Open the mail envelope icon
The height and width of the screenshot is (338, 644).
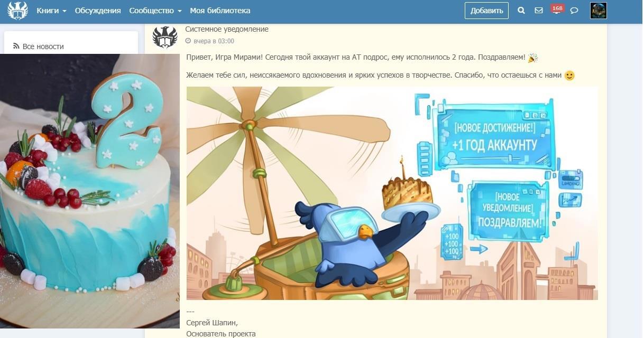539,11
